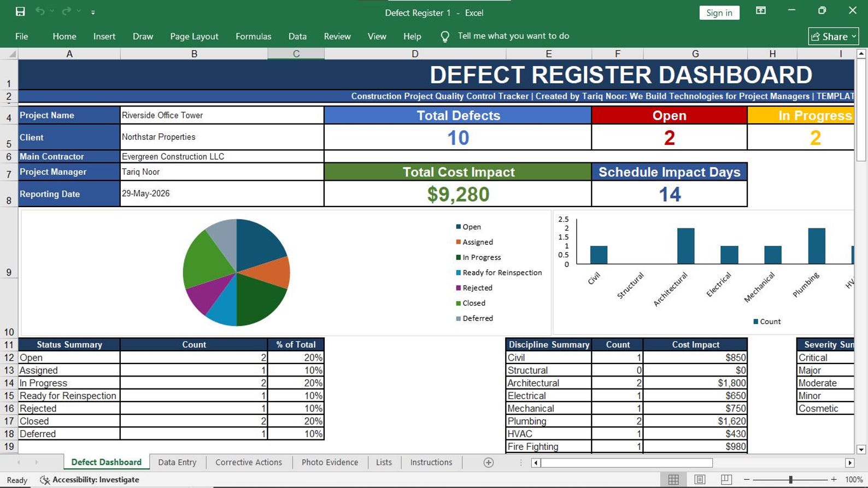The height and width of the screenshot is (488, 868).
Task: Click Accessibility: Investigate in status bar
Action: tap(90, 480)
